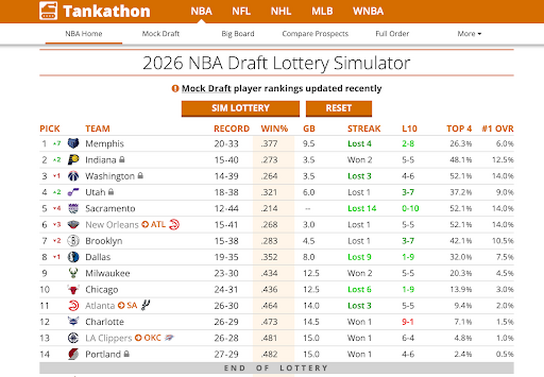Click the 2026 NBA Draft Lottery Simulator heading
The image size is (544, 377).
277,63
